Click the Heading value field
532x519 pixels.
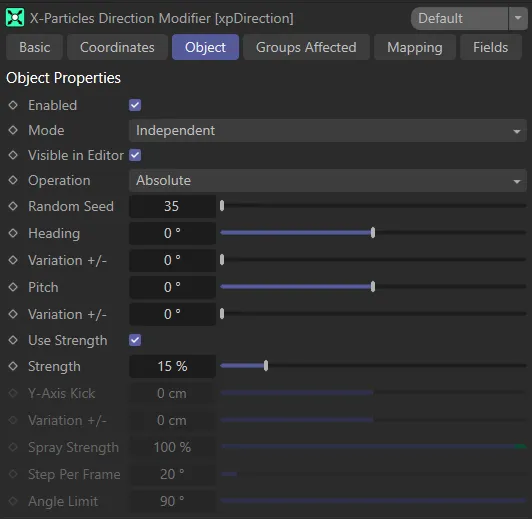point(172,233)
